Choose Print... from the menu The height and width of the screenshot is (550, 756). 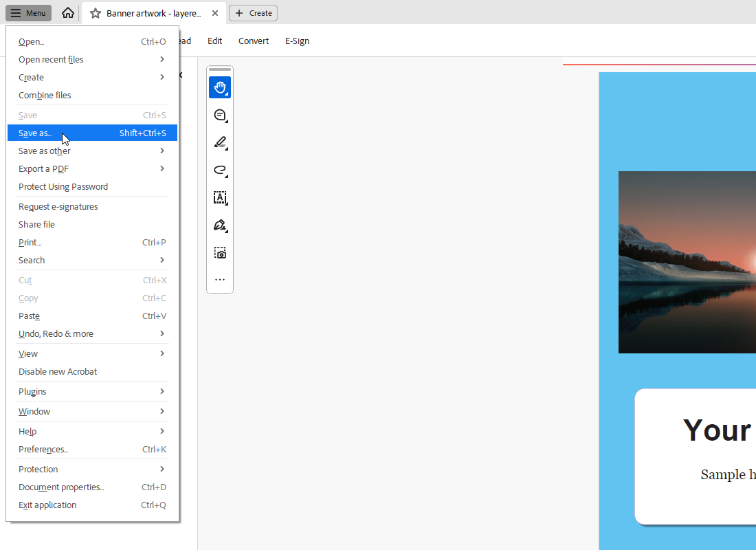[93, 242]
